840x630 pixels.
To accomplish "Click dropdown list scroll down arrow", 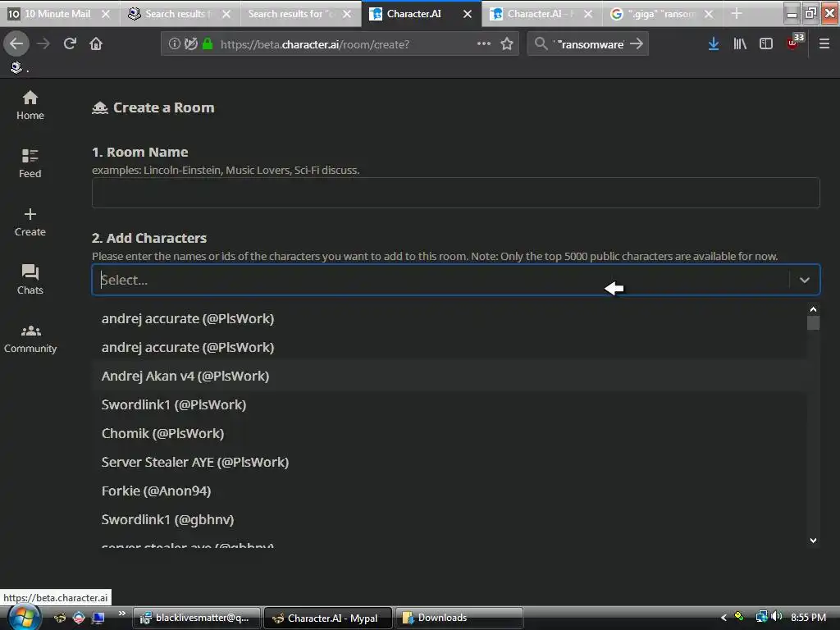I will click(x=813, y=541).
